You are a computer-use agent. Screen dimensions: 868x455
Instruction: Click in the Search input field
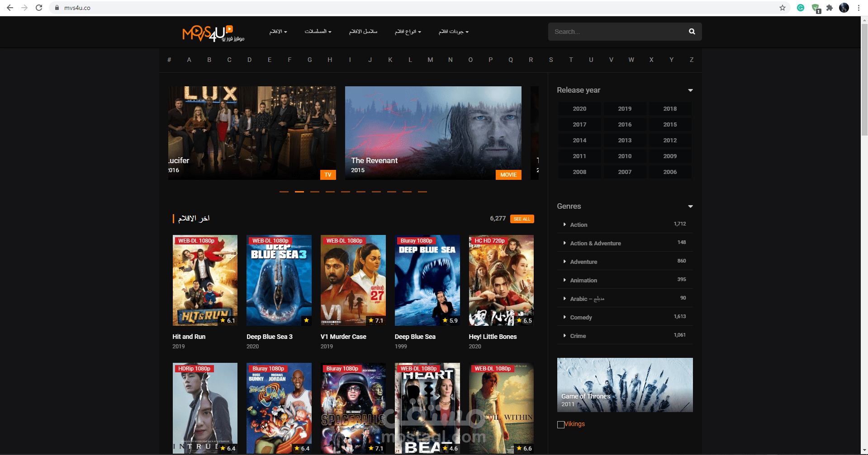617,32
